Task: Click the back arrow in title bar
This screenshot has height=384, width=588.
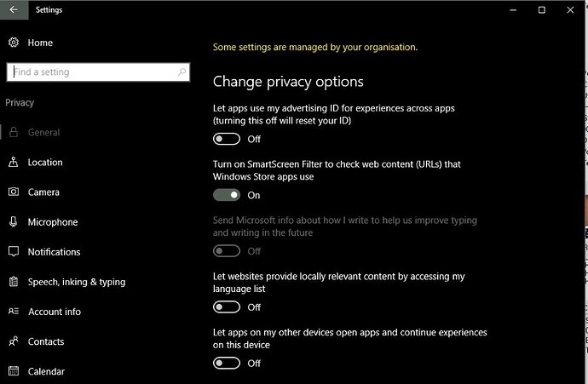Action: coord(14,9)
